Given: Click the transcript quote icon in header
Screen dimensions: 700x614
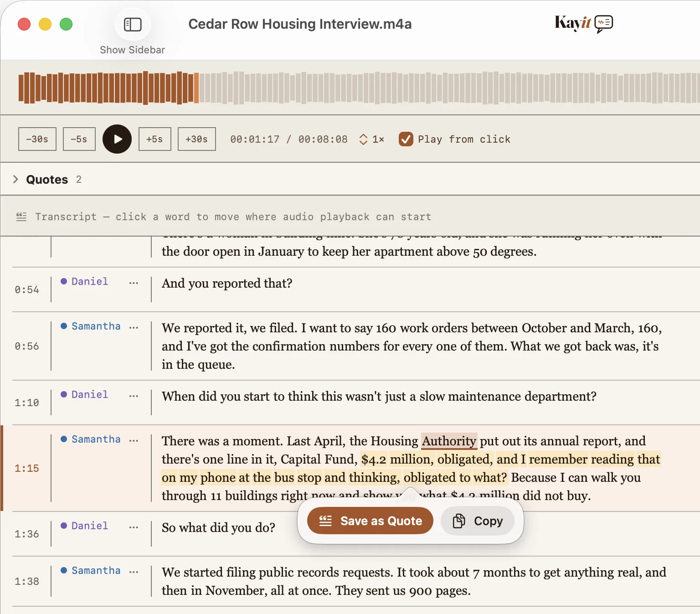Looking at the screenshot, I should pos(21,217).
